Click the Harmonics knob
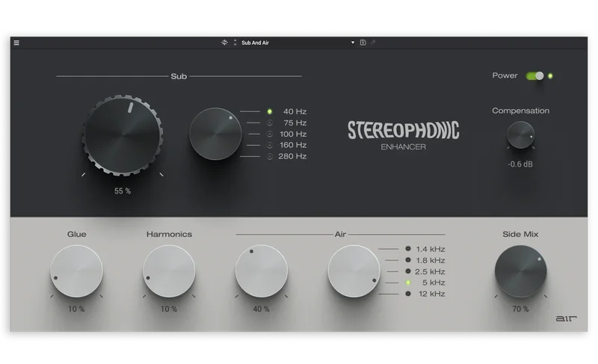This screenshot has width=598, height=364. coord(169,271)
